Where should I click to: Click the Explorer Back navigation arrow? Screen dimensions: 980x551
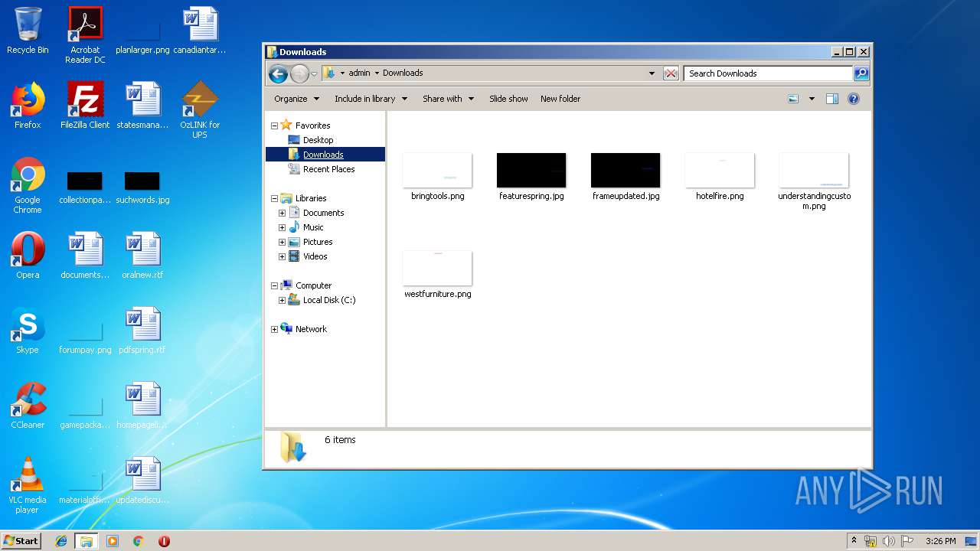pyautogui.click(x=278, y=73)
